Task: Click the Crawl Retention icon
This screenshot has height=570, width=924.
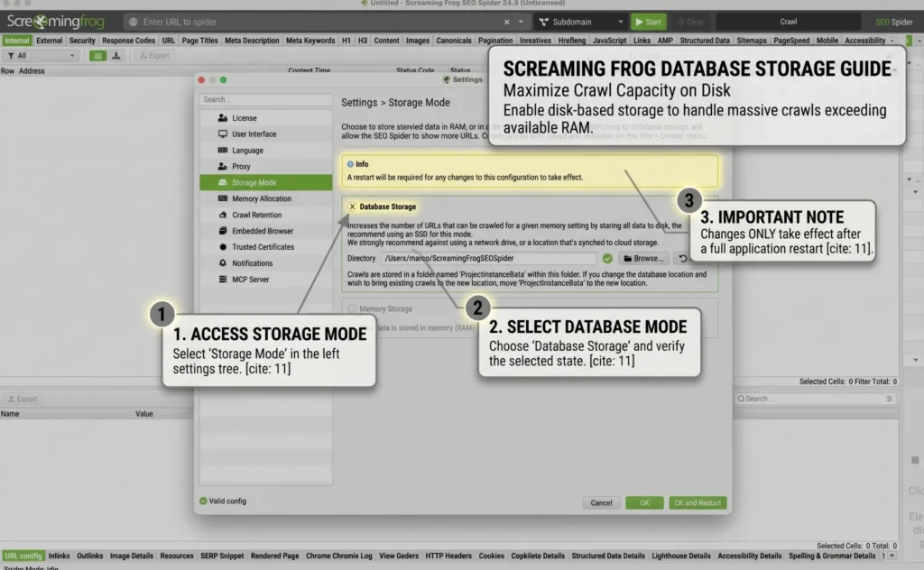Action: (x=223, y=215)
